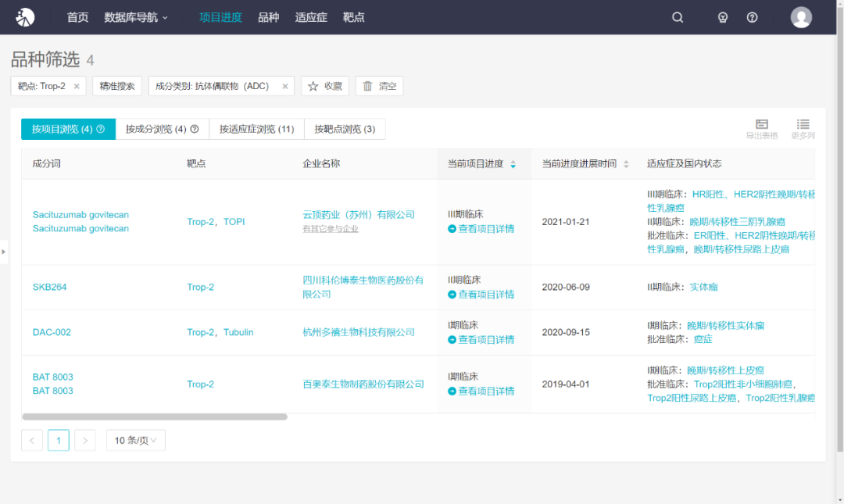
Task: Expand the 数据库导航 menu
Action: [136, 17]
